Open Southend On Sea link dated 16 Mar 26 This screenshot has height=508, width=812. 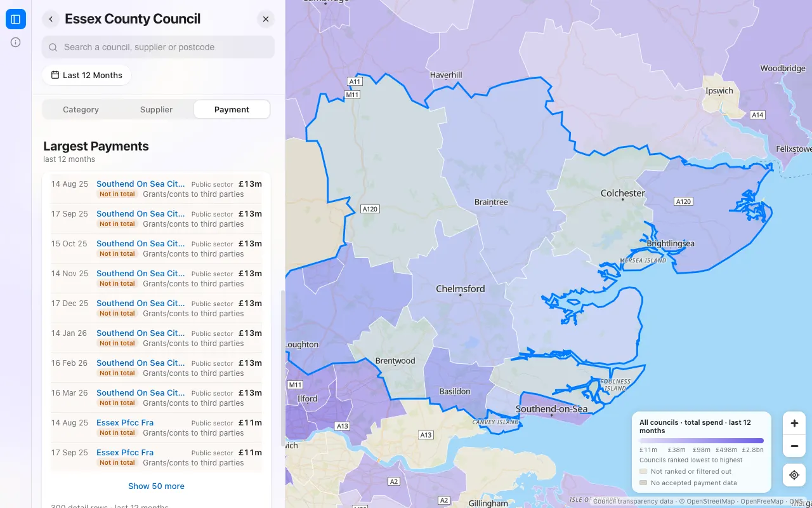[141, 393]
